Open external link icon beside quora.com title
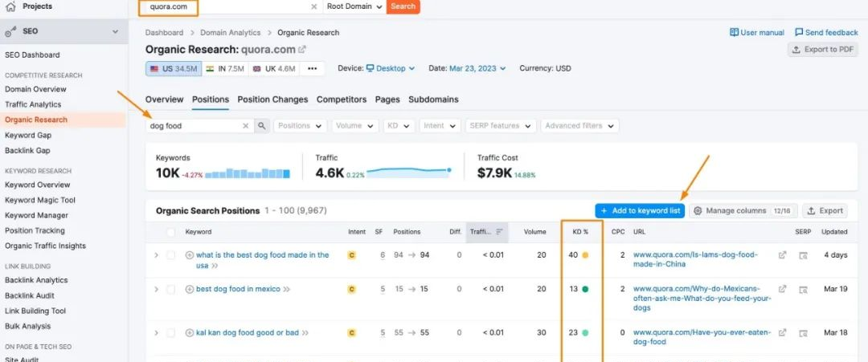Screen dimensions: 868x362 coord(301,49)
